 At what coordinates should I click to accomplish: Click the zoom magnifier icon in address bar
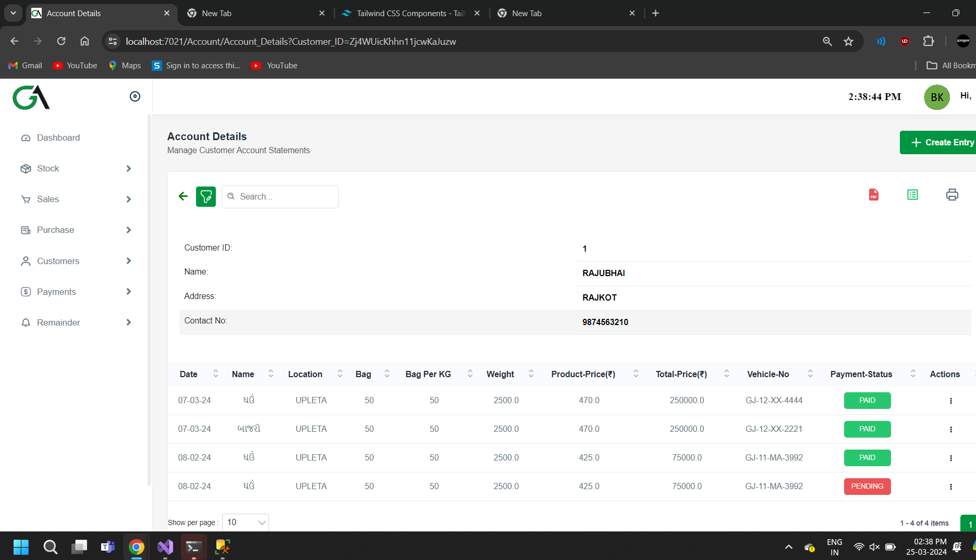[827, 41]
